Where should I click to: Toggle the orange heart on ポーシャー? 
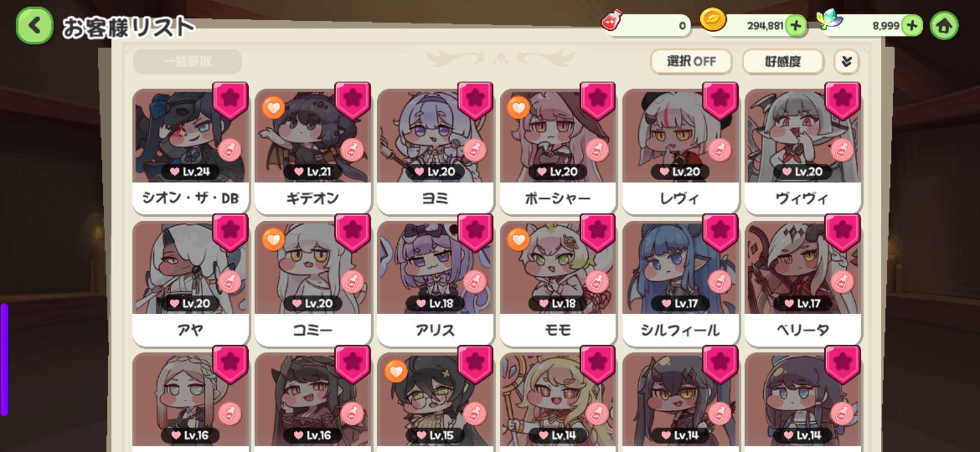(518, 108)
